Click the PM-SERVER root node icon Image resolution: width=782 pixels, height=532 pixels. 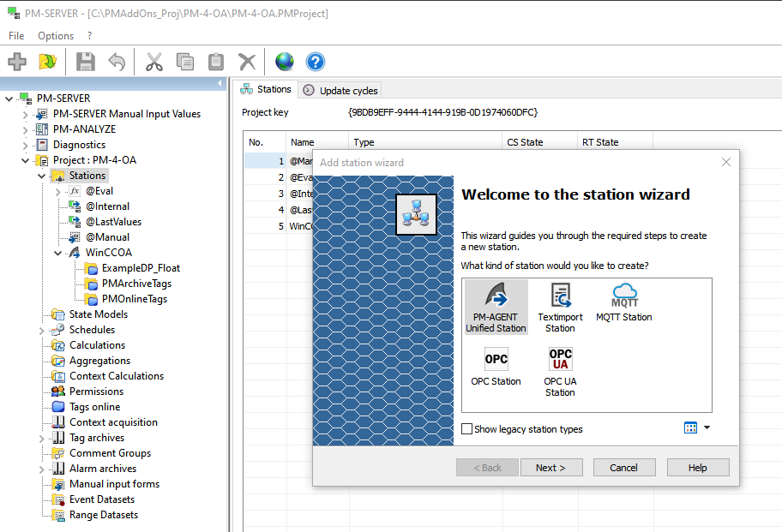26,99
